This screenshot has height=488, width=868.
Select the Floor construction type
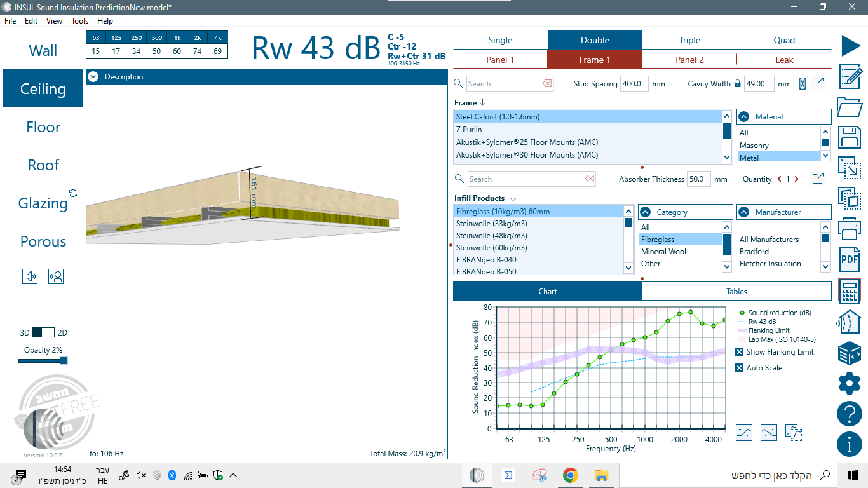click(43, 127)
